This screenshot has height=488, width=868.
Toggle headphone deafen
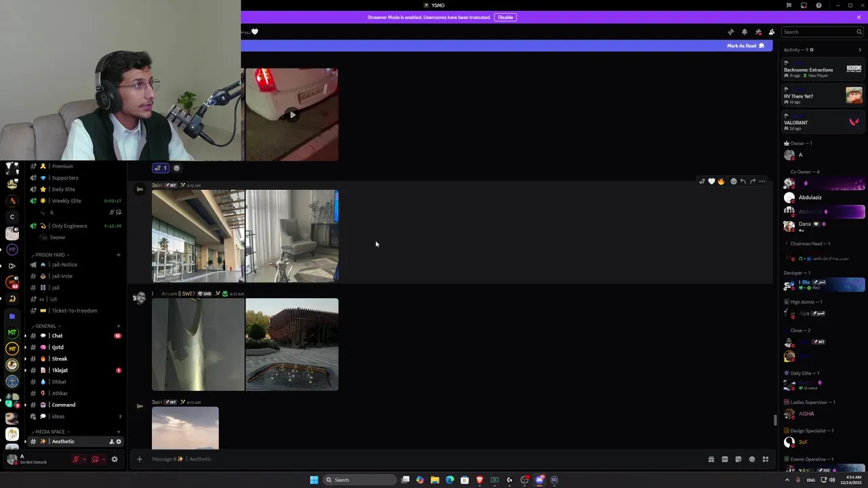point(95,459)
